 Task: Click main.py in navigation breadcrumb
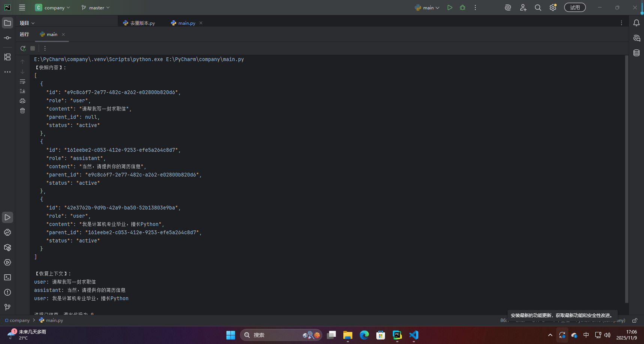point(51,320)
